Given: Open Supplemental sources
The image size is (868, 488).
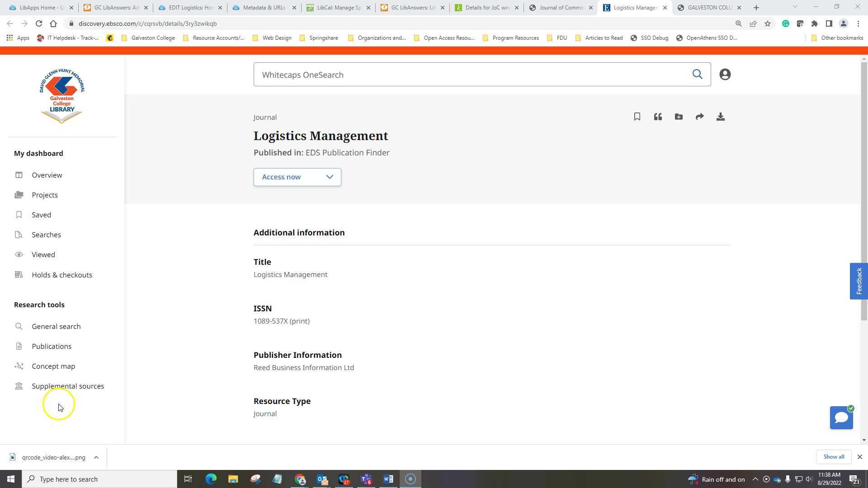Looking at the screenshot, I should (68, 386).
